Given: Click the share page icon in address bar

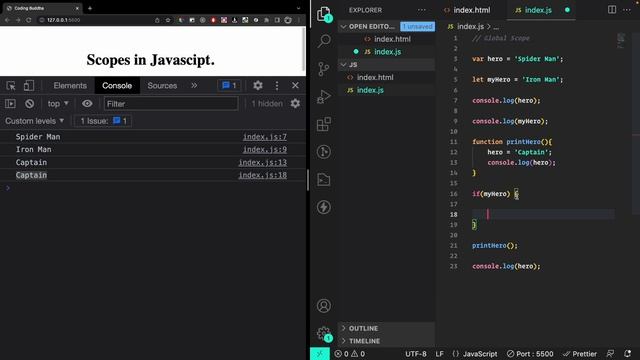Looking at the screenshot, I should pos(157,20).
